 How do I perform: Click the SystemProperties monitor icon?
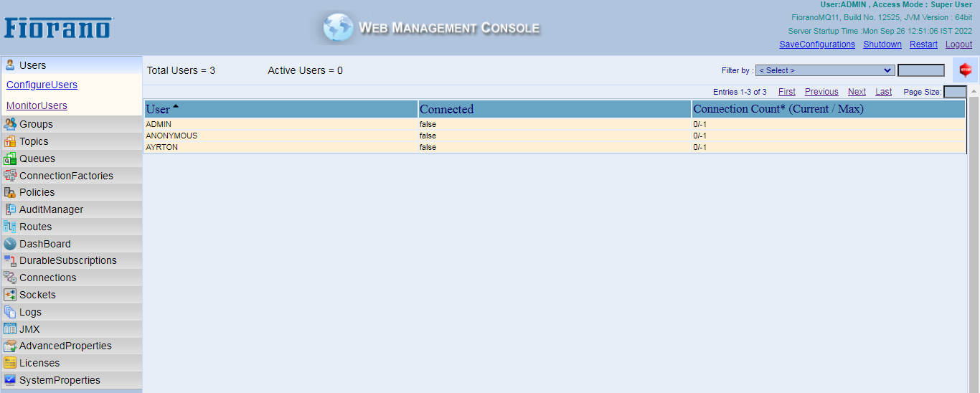10,380
